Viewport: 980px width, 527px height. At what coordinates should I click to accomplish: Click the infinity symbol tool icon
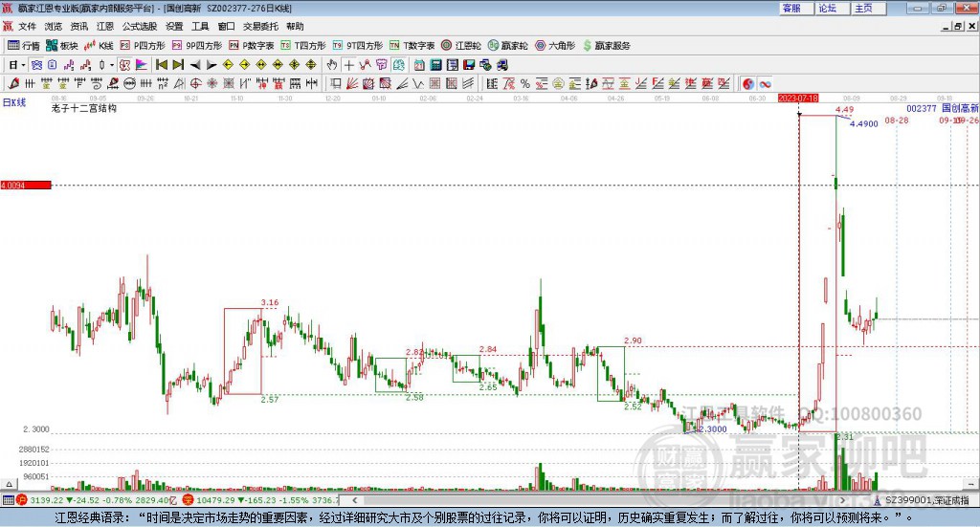point(765,84)
